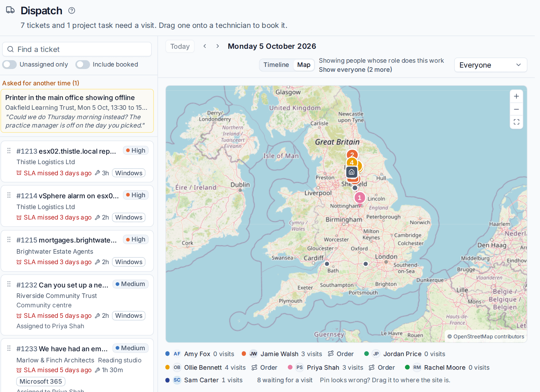The width and height of the screenshot is (540, 392).
Task: Zoom in on the map
Action: tap(516, 97)
